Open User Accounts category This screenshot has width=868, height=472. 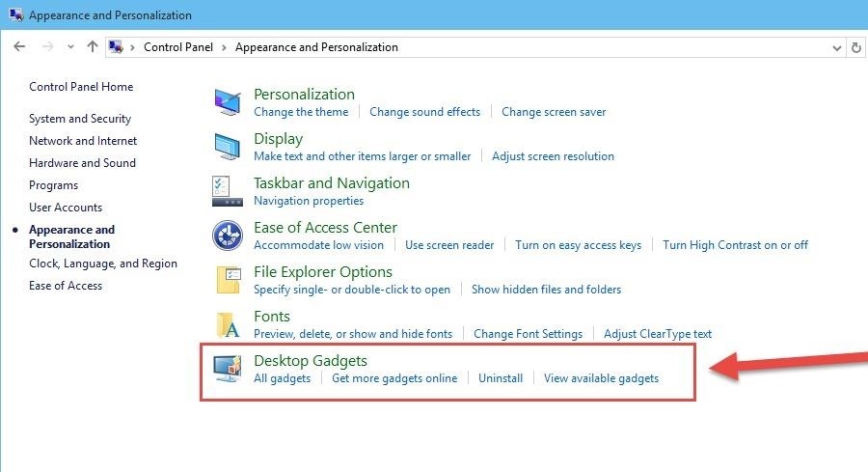coord(66,208)
